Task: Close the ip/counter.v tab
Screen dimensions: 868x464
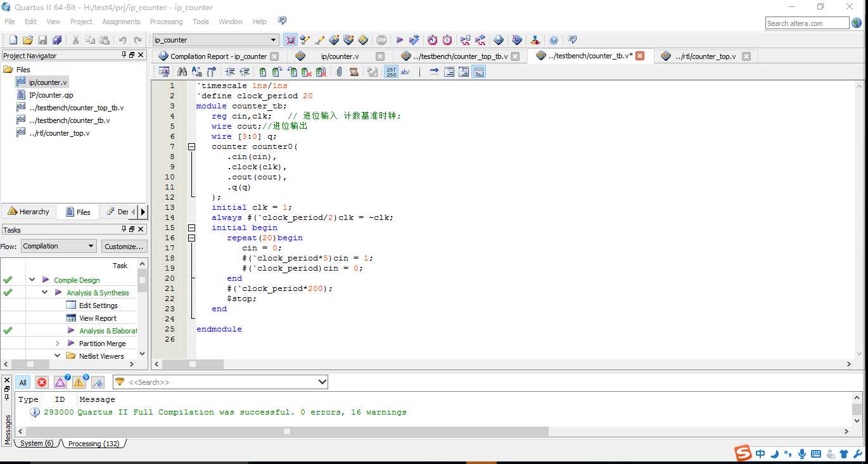Action: [x=380, y=56]
